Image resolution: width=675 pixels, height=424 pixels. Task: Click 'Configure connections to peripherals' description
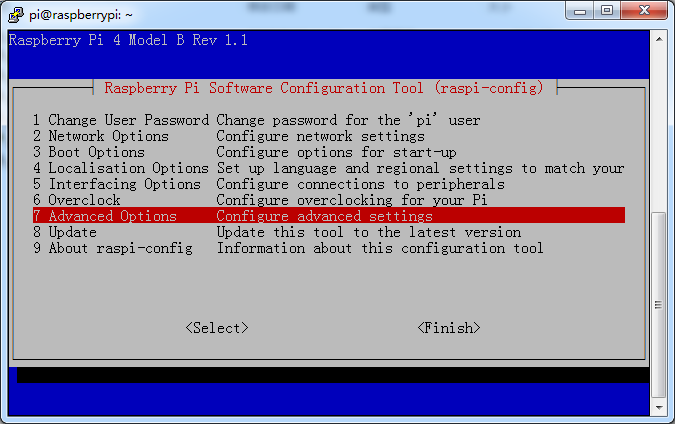(360, 184)
